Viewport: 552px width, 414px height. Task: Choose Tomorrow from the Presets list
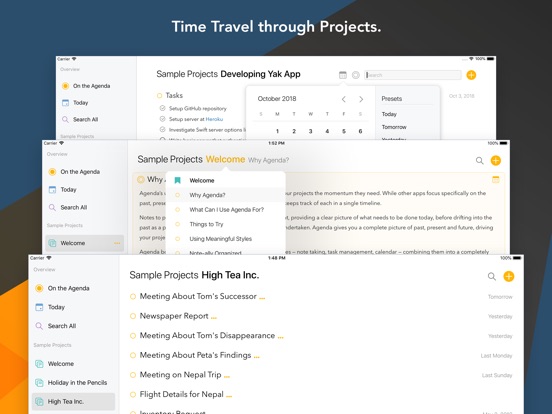pyautogui.click(x=394, y=127)
